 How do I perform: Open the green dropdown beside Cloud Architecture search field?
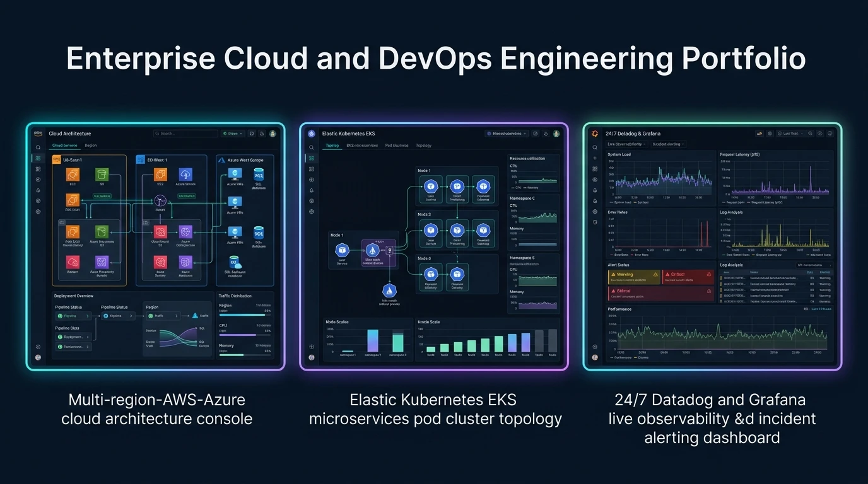[x=233, y=134]
